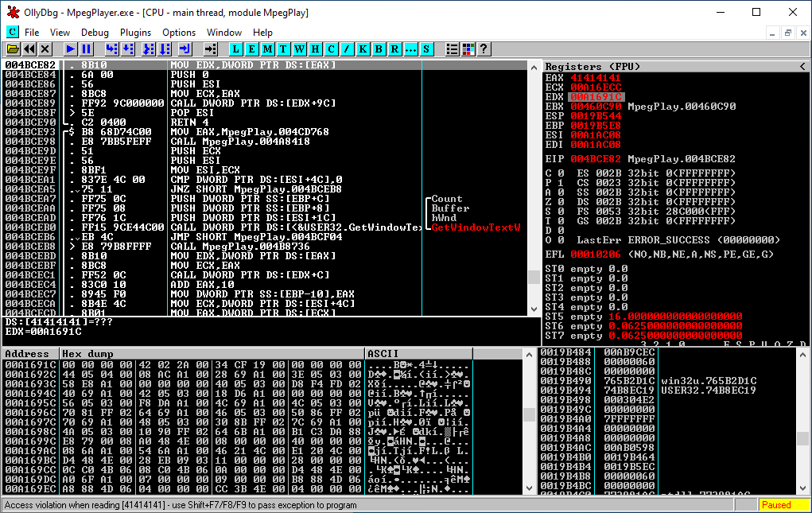812x513 pixels.
Task: Click the arrow at Registers header right end
Action: [x=802, y=66]
